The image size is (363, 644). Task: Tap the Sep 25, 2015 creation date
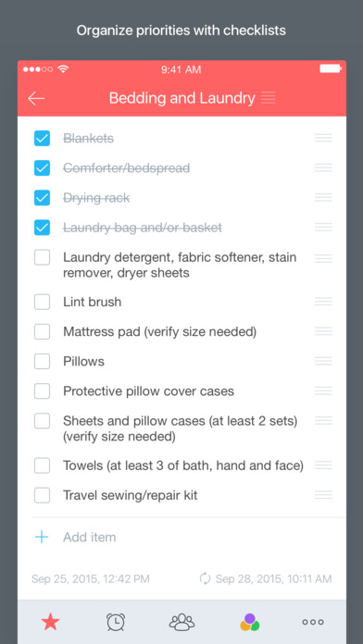click(91, 579)
